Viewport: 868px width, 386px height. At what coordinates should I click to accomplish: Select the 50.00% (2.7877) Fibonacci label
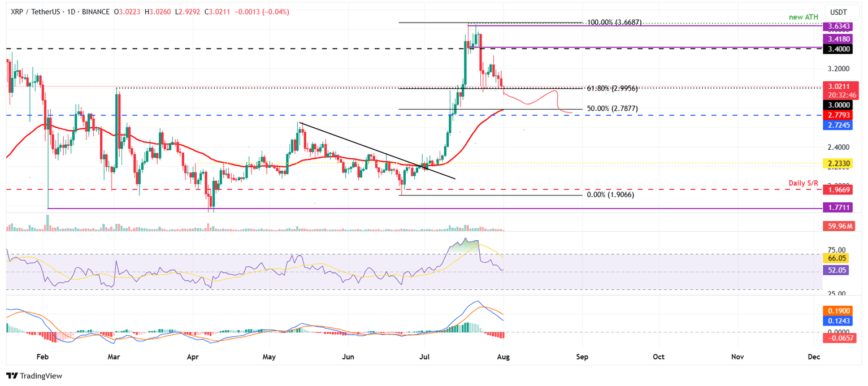[x=613, y=108]
